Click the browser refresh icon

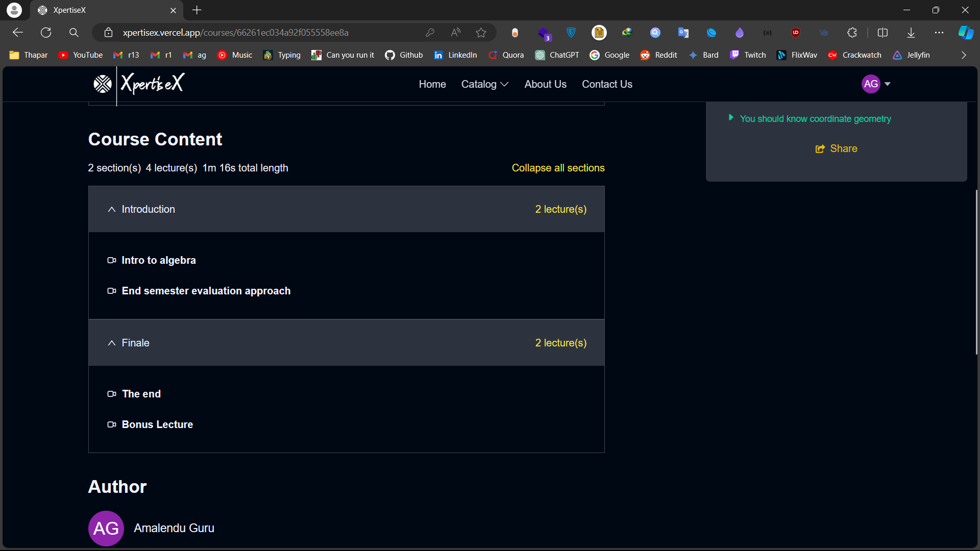pos(46,33)
